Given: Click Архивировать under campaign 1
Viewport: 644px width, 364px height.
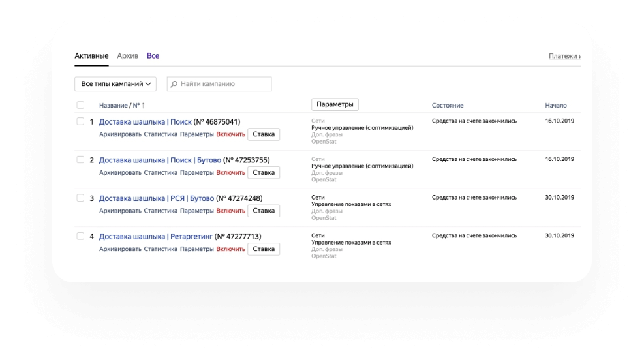Looking at the screenshot, I should tap(120, 134).
